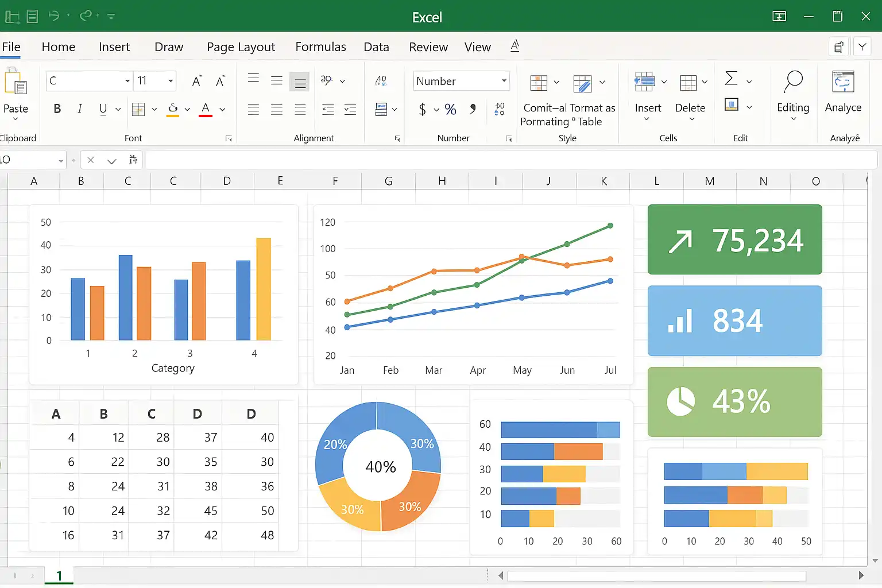Click the Paste clipboard icon
The width and height of the screenshot is (882, 588).
click(x=16, y=83)
